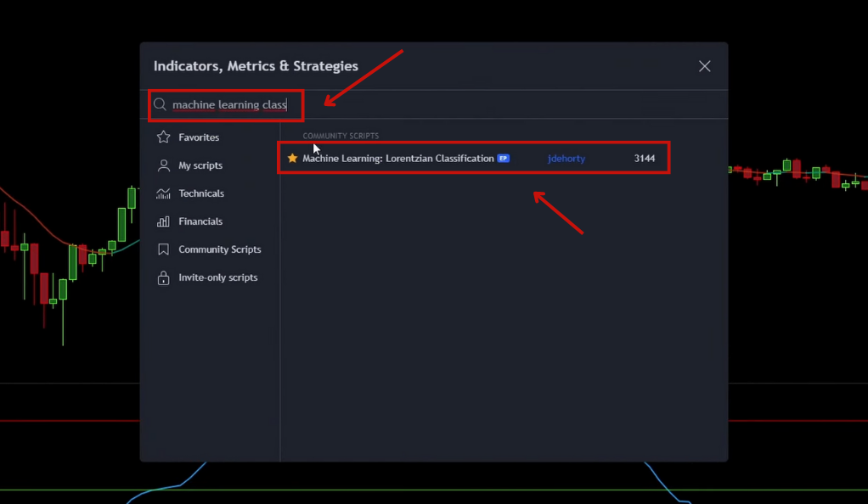Image resolution: width=868 pixels, height=504 pixels.
Task: Click the COMMUNITY SCRIPTS section heading
Action: 341,136
